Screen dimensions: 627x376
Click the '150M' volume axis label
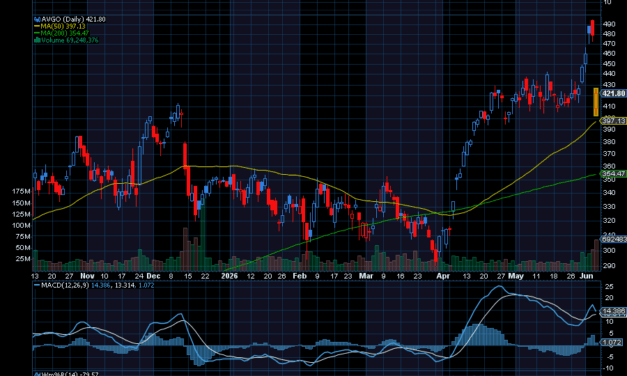[21, 203]
